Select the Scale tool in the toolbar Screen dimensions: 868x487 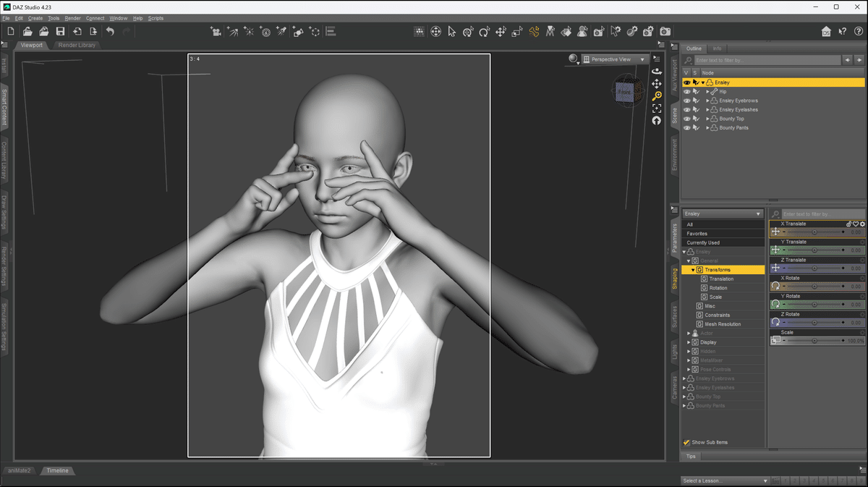(x=517, y=31)
